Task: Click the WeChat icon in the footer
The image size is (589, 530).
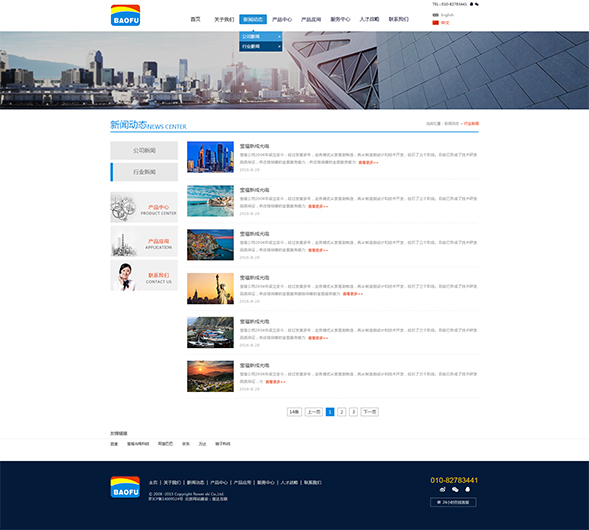Action: tap(455, 489)
